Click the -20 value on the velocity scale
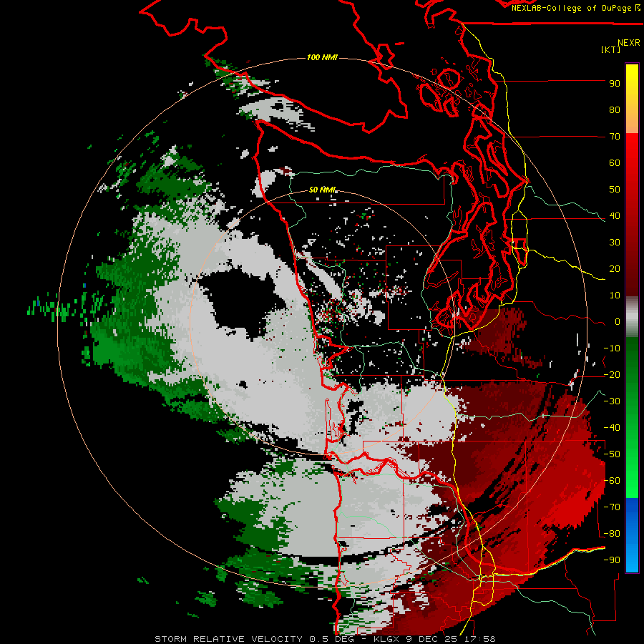644x644 pixels. [612, 375]
